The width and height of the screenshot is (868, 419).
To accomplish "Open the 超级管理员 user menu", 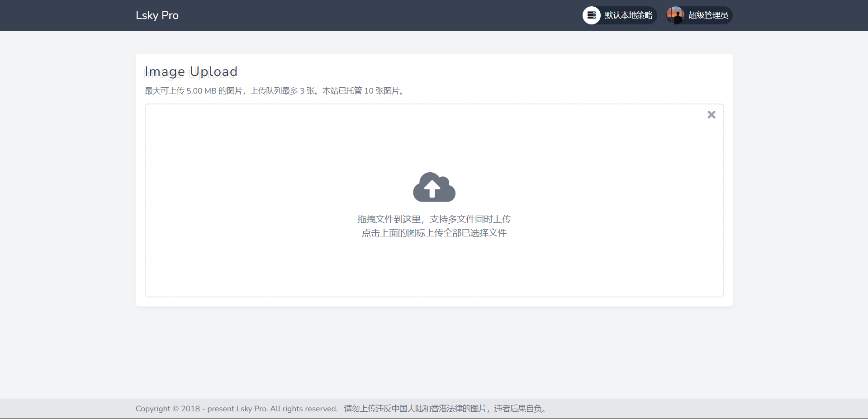I will coord(699,15).
